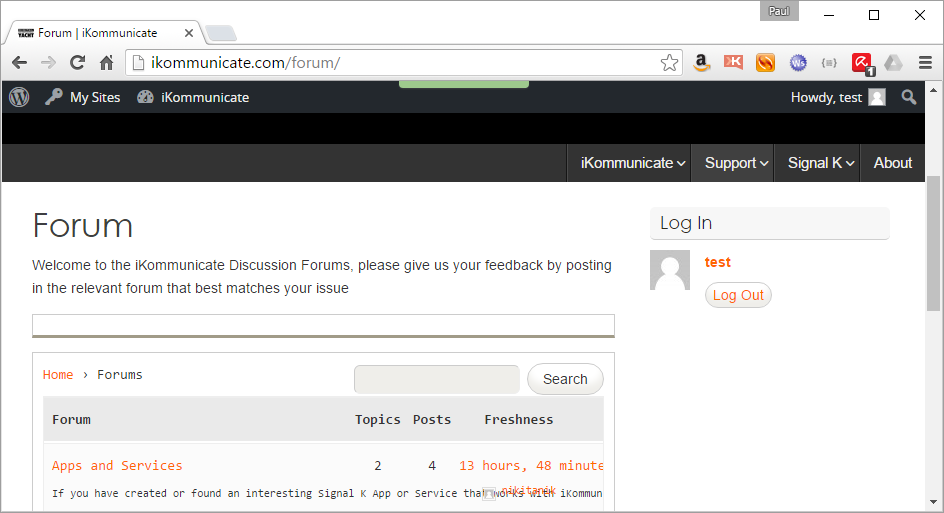Screen dimensions: 944x513
Task: Click the Log Out button
Action: (738, 295)
